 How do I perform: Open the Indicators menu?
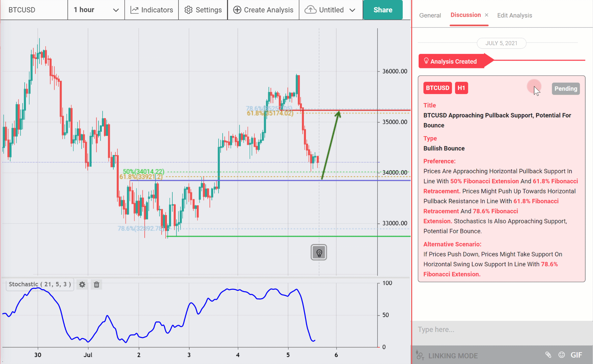pos(152,10)
